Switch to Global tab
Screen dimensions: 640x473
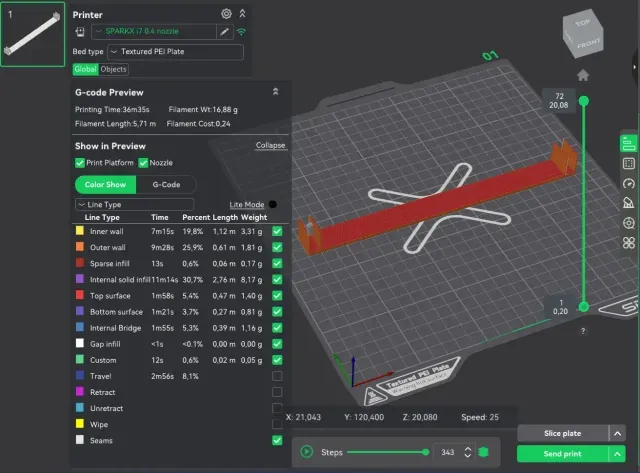(x=86, y=69)
